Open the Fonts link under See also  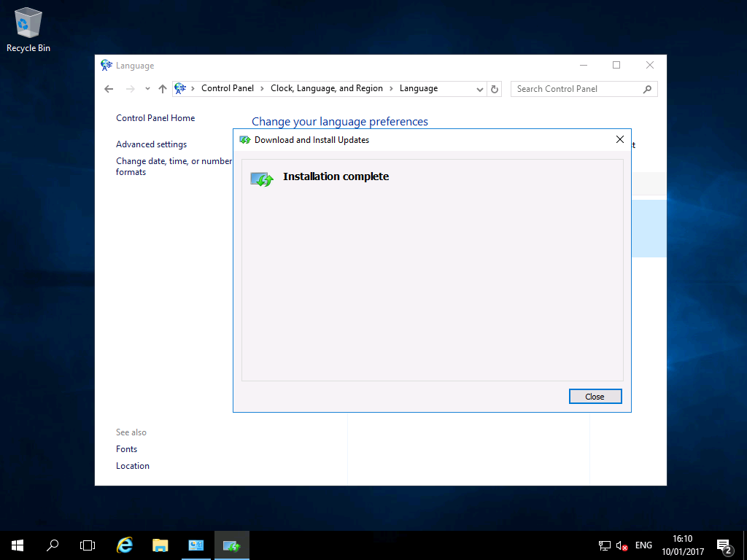point(126,449)
